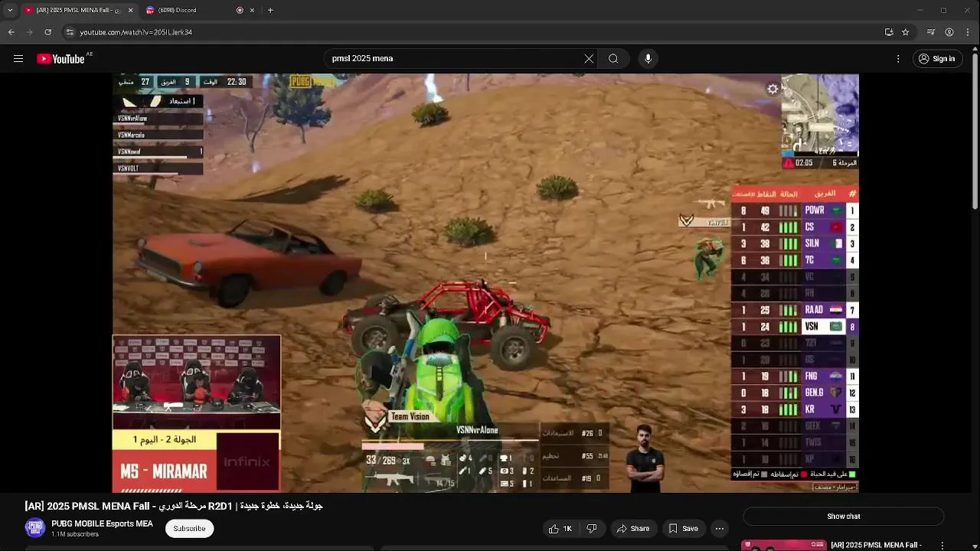
Task: Open YouTube settings three-dot menu
Action: coord(898,59)
